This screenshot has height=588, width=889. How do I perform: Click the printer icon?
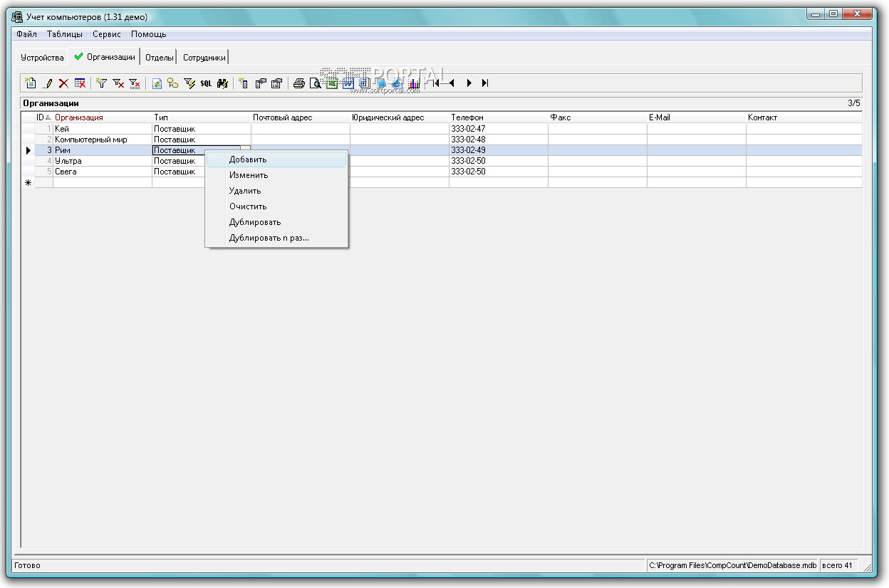point(299,83)
